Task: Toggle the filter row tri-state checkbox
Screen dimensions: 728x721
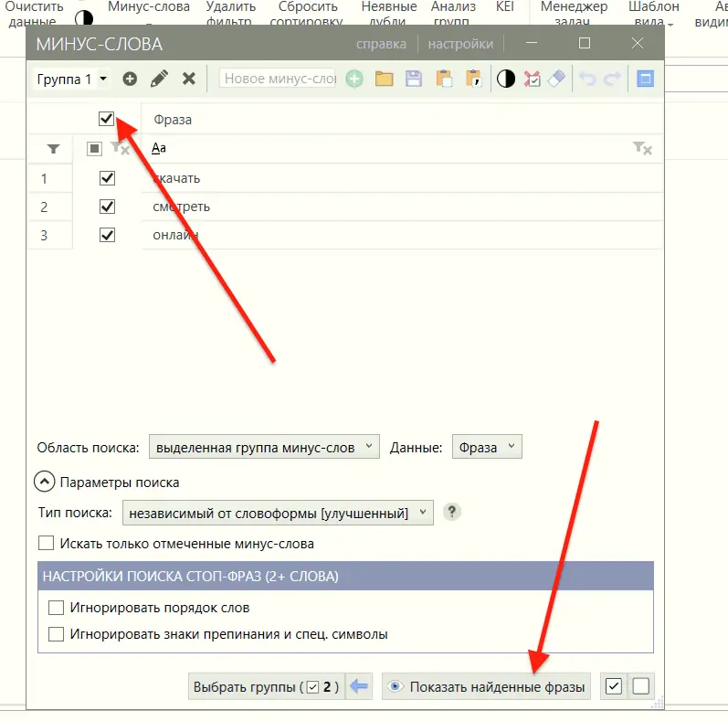Action: point(94,149)
